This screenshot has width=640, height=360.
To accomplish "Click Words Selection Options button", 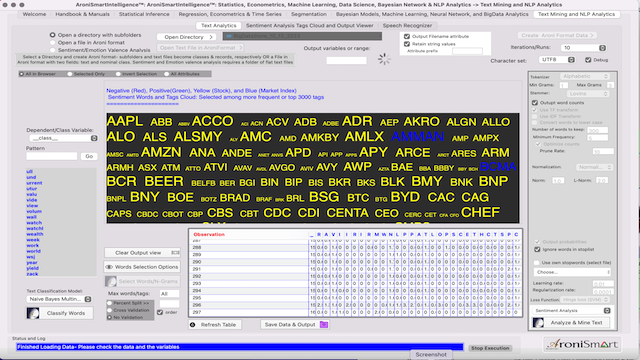I will click(142, 267).
